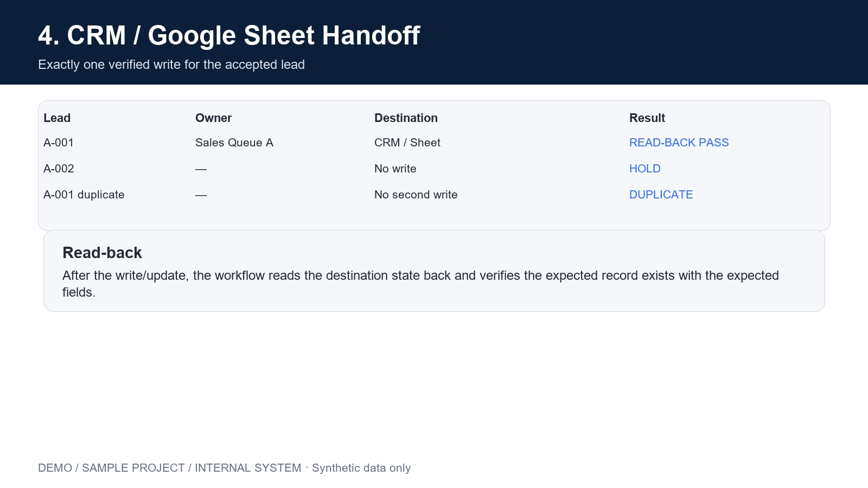Select the A-001 lead cell
The width and height of the screenshot is (868, 488).
[x=59, y=143]
